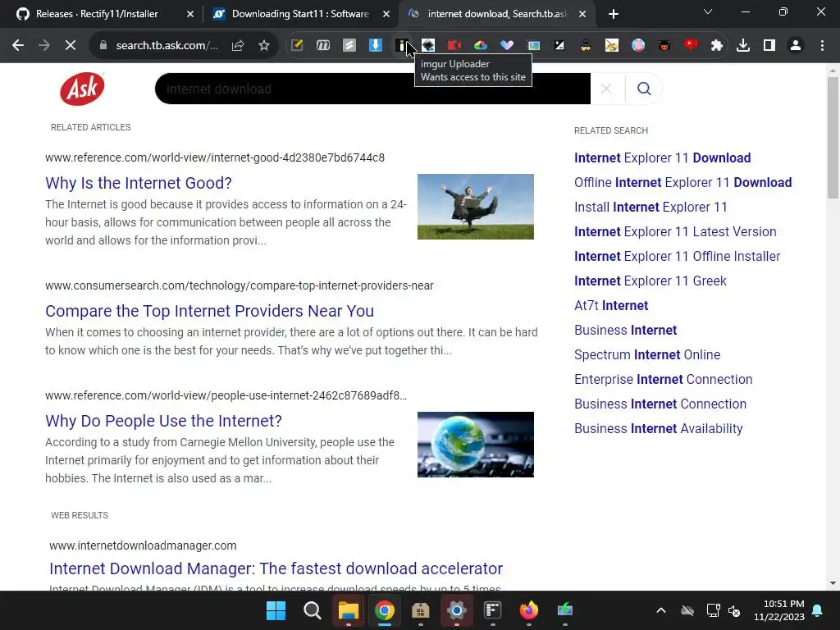Open the picture frame image extension
This screenshot has width=840, height=630.
pos(533,46)
